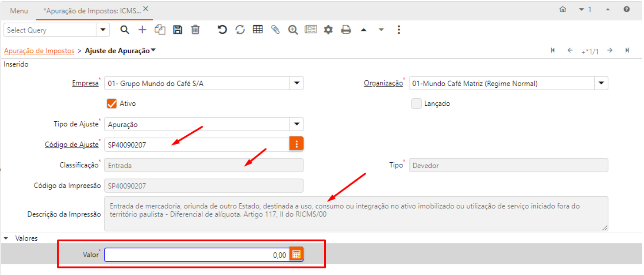The image size is (644, 275).
Task: Open the more options vertical dots
Action: click(x=399, y=30)
